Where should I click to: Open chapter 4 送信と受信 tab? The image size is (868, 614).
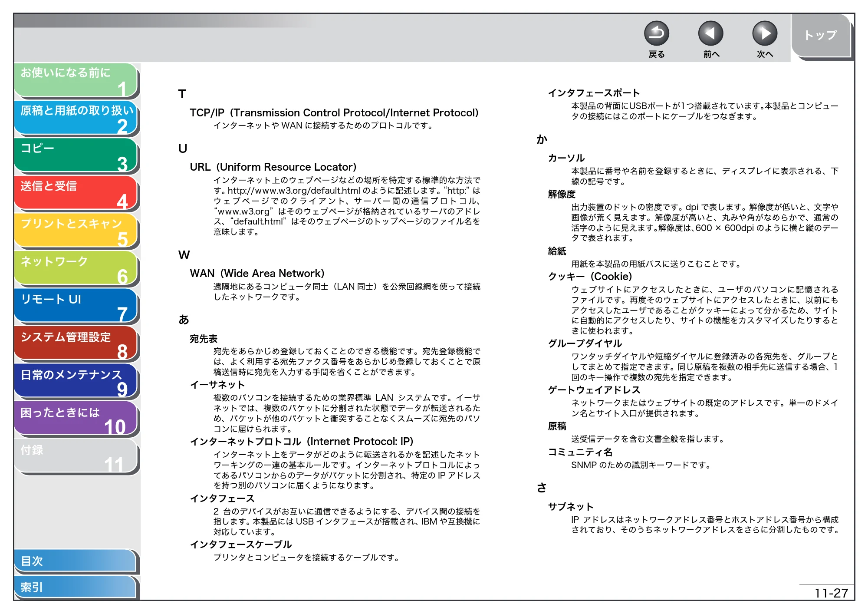click(x=76, y=193)
